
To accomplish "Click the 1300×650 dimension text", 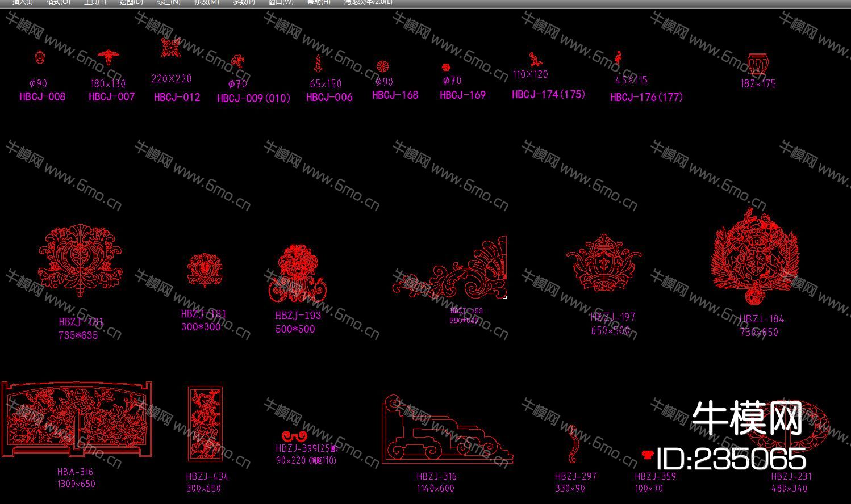I will coord(76,484).
